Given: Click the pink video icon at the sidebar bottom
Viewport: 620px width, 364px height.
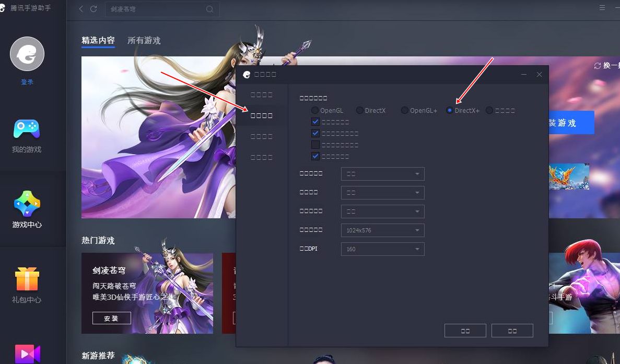Looking at the screenshot, I should click(27, 354).
